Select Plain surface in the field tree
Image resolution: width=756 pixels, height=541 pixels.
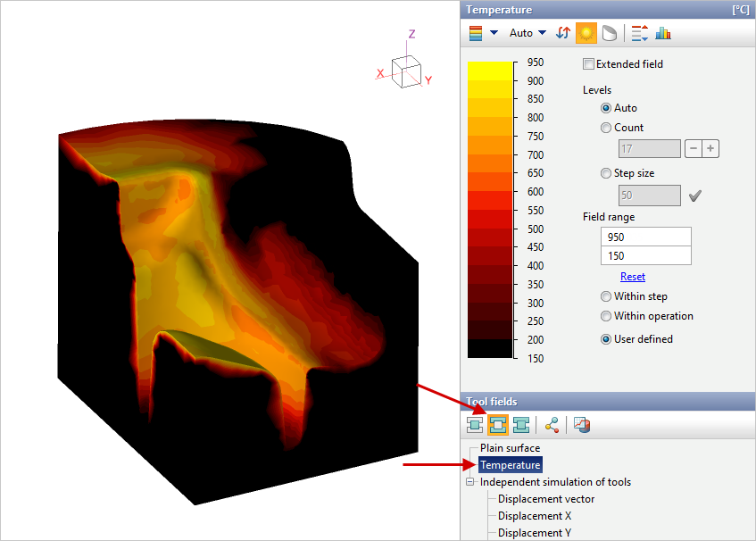point(510,448)
